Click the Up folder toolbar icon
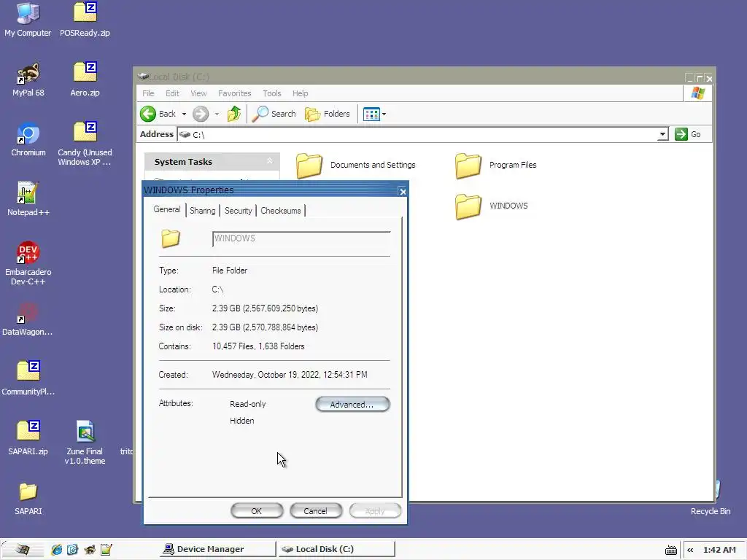Viewport: 747px width, 560px height. tap(234, 114)
